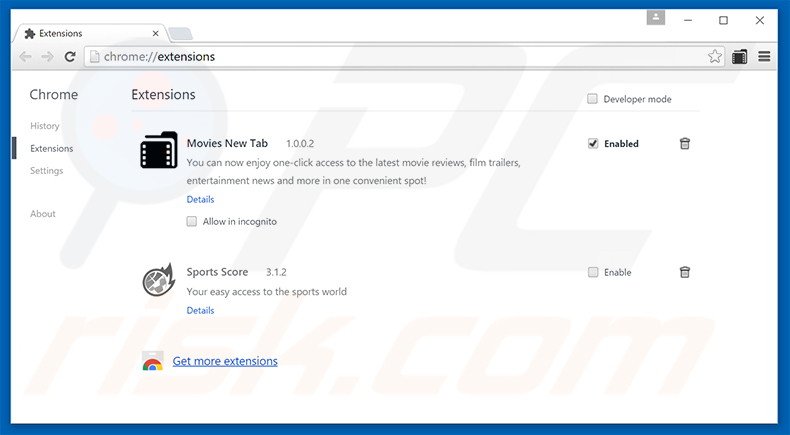Go to History in the sidebar
The width and height of the screenshot is (790, 435).
click(x=44, y=126)
